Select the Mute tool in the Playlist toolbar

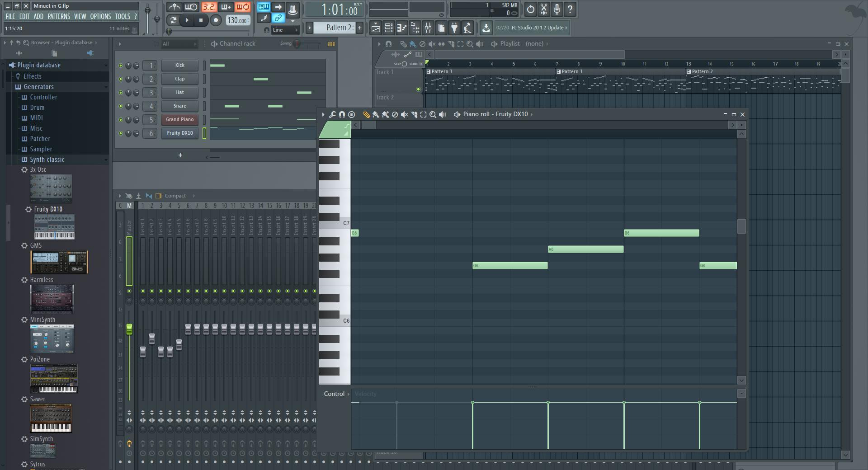coord(432,44)
